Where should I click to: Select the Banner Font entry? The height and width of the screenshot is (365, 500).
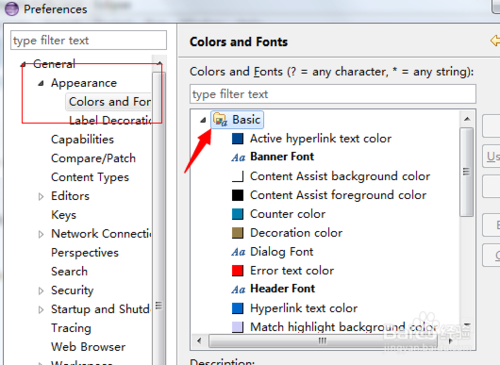click(282, 157)
